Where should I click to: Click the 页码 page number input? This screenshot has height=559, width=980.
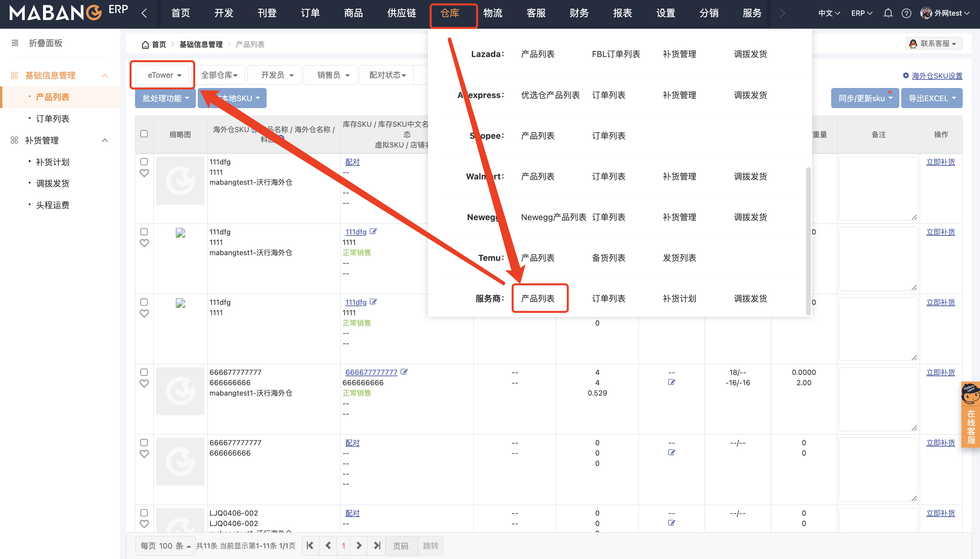402,546
